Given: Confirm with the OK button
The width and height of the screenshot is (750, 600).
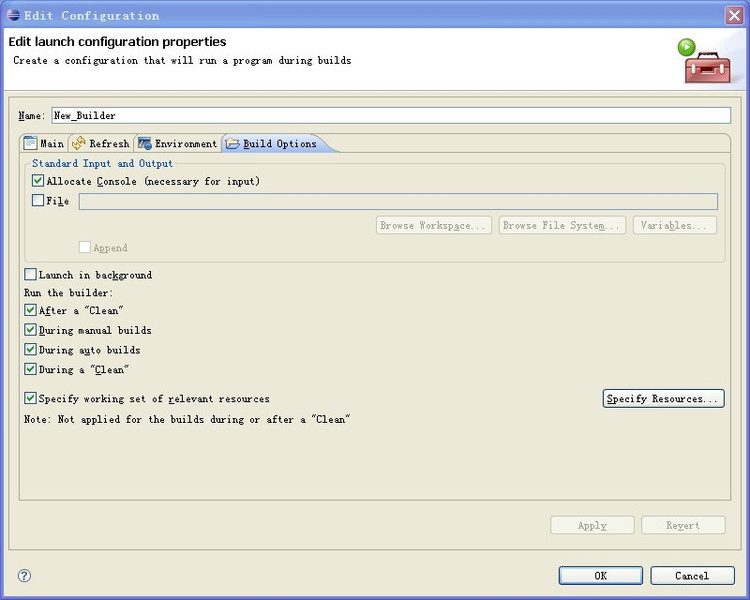Looking at the screenshot, I should click(x=600, y=576).
